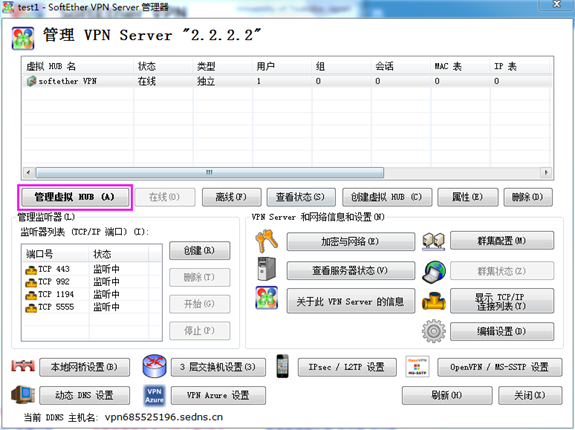
Task: Click the hub 删除(D) button
Action: (x=528, y=198)
